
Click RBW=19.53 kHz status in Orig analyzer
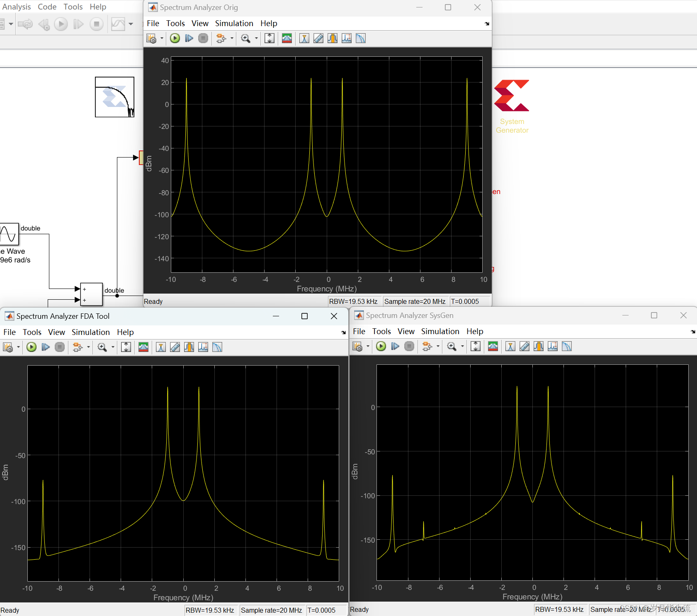[x=354, y=302]
